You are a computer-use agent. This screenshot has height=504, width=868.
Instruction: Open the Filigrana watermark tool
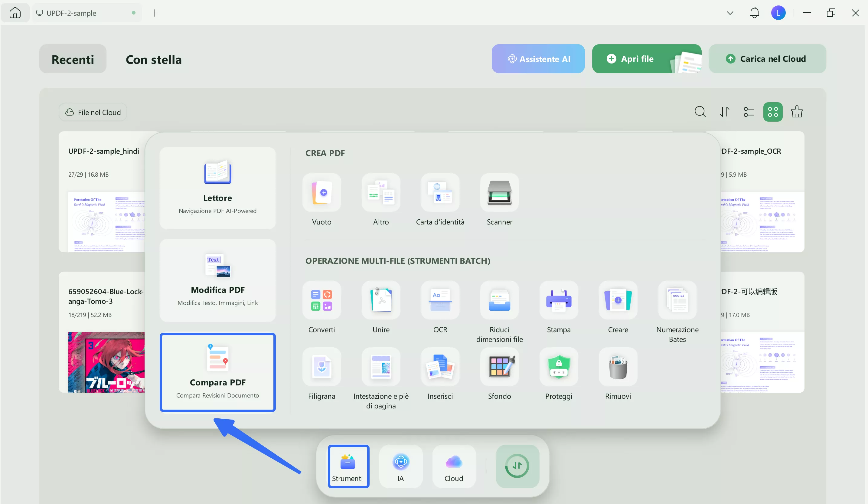(x=321, y=367)
